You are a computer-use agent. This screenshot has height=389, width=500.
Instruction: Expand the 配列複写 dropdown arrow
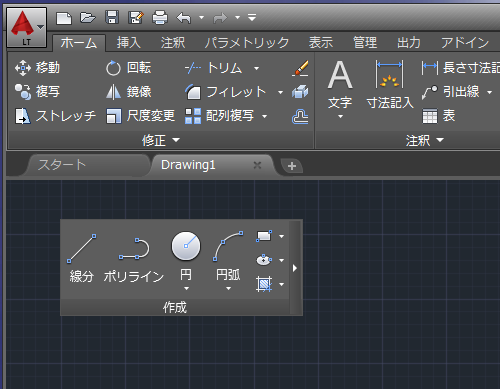[x=264, y=116]
